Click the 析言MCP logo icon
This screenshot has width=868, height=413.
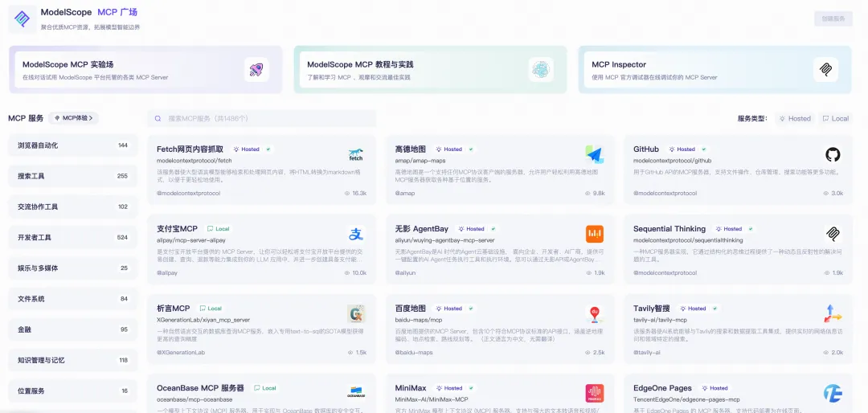pos(356,314)
